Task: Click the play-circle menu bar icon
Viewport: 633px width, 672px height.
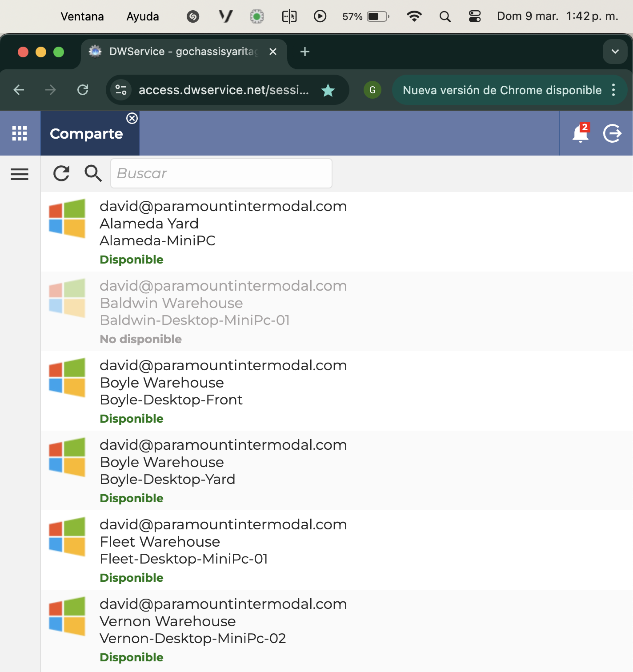Action: (x=320, y=16)
